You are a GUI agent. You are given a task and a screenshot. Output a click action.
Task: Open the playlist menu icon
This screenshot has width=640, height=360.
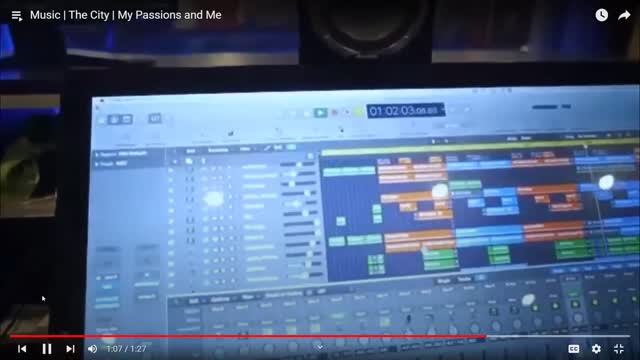tap(17, 16)
